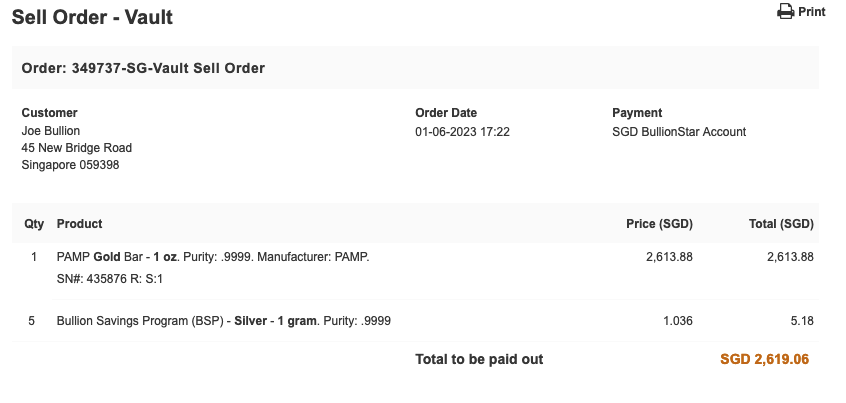
Task: Click the Price (SGD) column header
Action: [x=659, y=224]
